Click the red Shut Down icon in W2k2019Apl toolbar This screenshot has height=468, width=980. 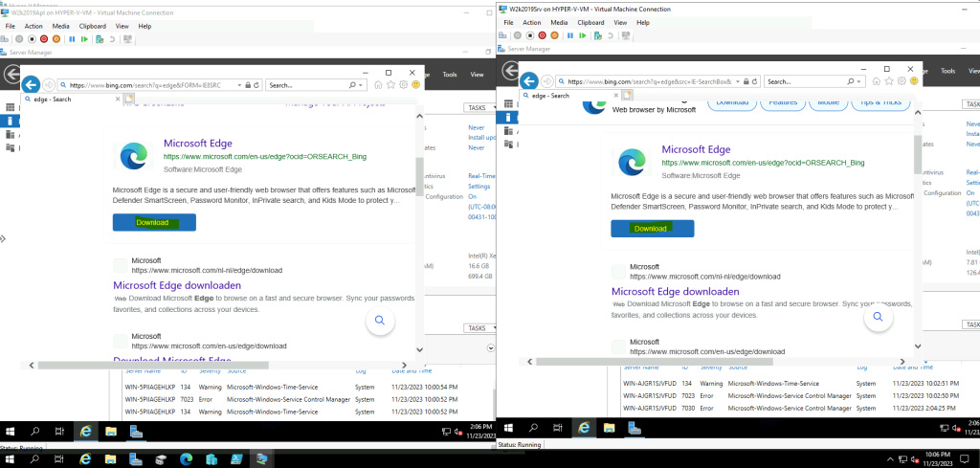point(44,38)
